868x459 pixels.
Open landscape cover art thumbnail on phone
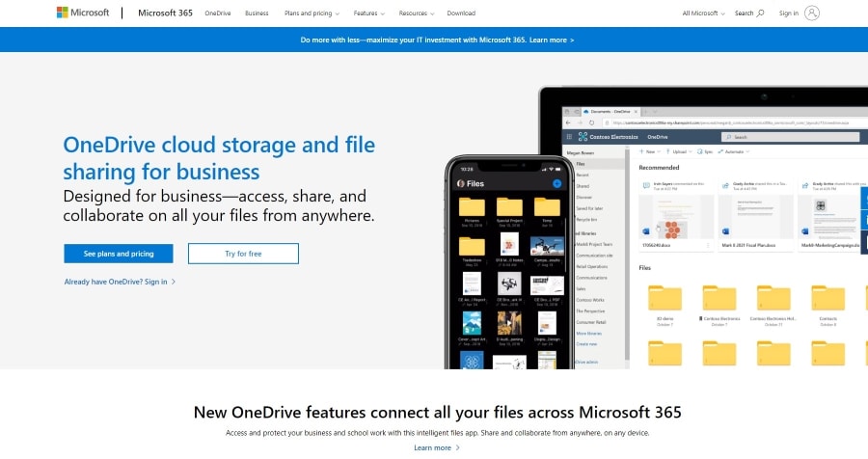click(472, 323)
